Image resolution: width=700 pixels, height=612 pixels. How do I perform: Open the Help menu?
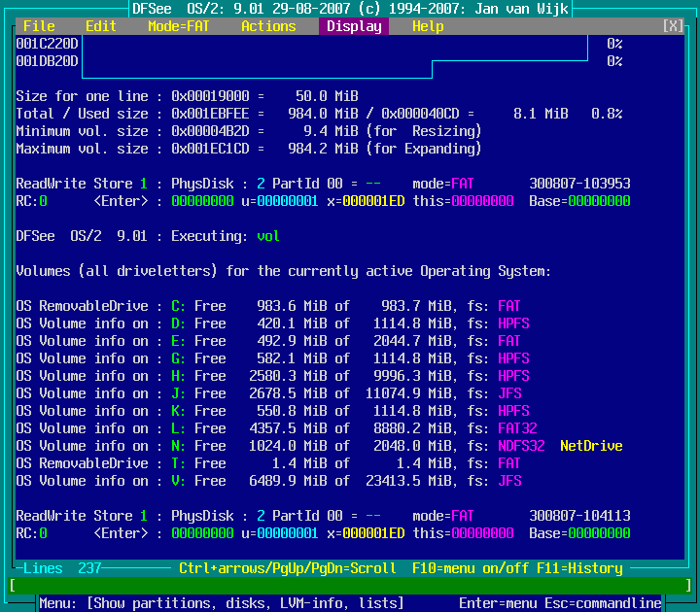(428, 26)
